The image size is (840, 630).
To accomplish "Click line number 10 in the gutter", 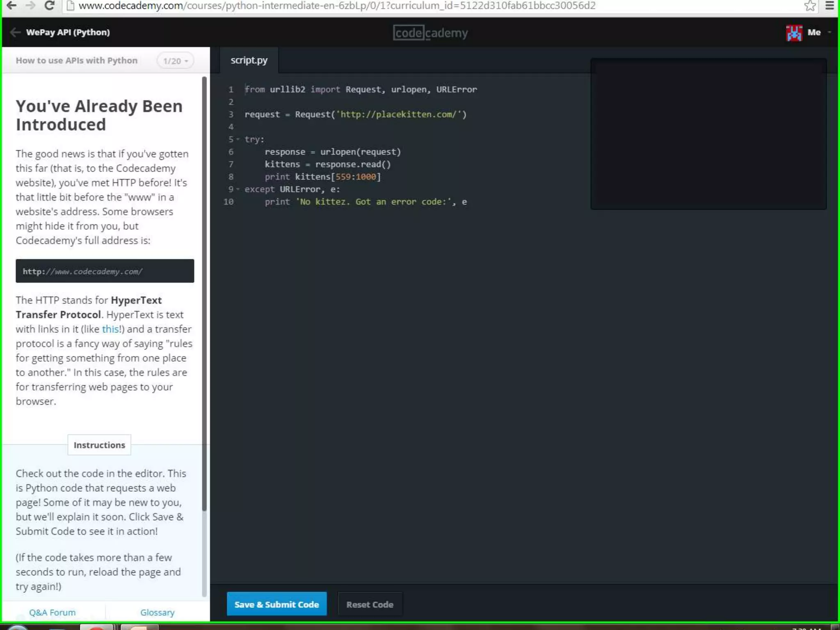I will (x=228, y=202).
